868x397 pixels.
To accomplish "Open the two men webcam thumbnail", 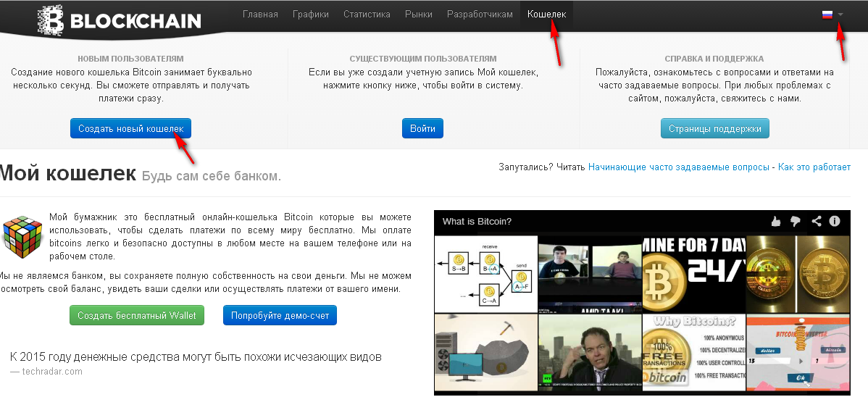I will 590,274.
